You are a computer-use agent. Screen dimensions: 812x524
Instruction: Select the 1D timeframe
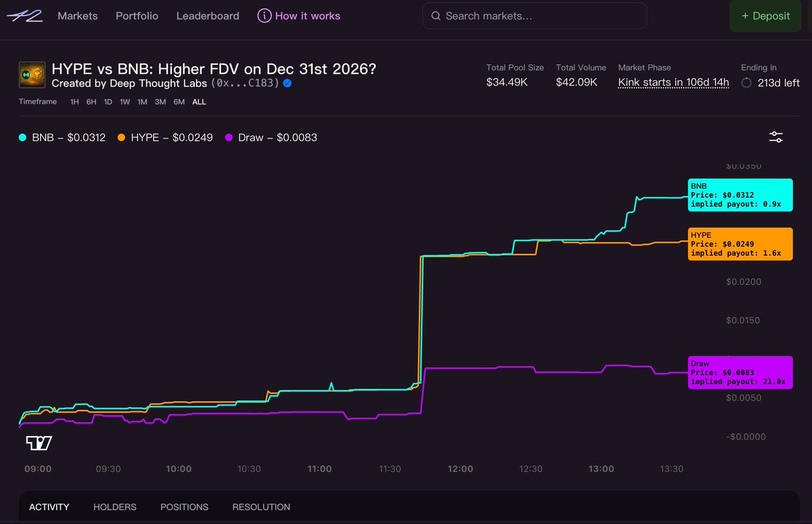coord(108,102)
